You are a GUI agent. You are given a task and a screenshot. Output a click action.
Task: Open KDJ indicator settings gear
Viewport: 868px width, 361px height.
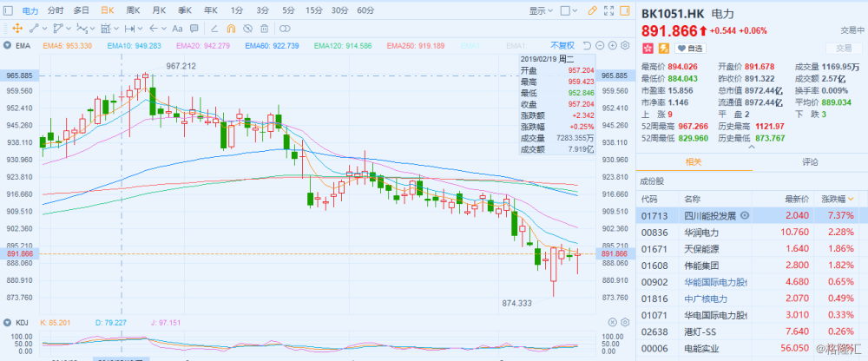(626, 322)
